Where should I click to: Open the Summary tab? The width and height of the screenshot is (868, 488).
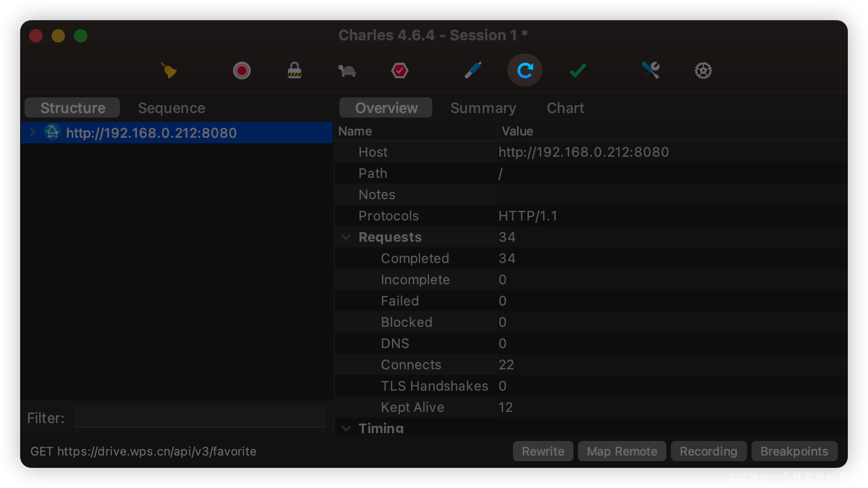pos(483,108)
